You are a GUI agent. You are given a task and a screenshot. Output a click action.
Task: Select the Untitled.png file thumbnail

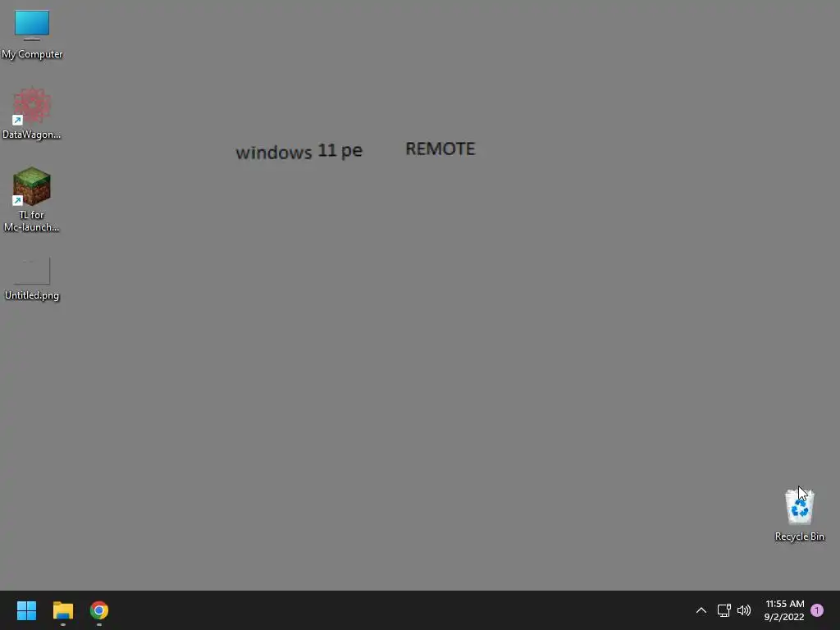pos(32,271)
